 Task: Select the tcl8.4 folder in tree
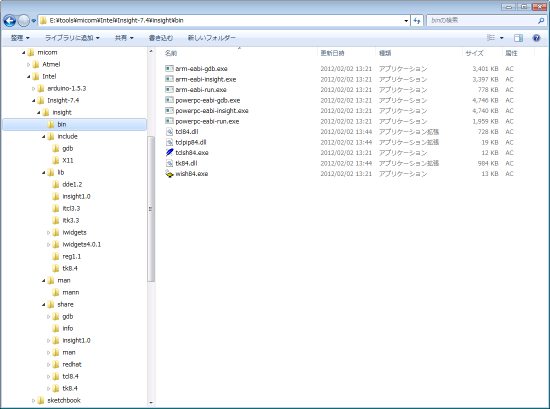pos(70,376)
